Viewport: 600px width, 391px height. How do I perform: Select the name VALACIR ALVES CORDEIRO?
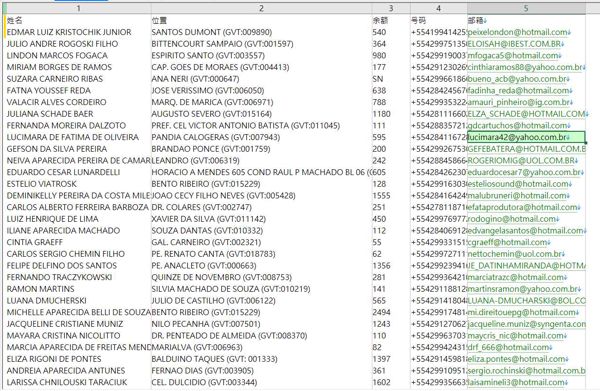[x=57, y=102]
